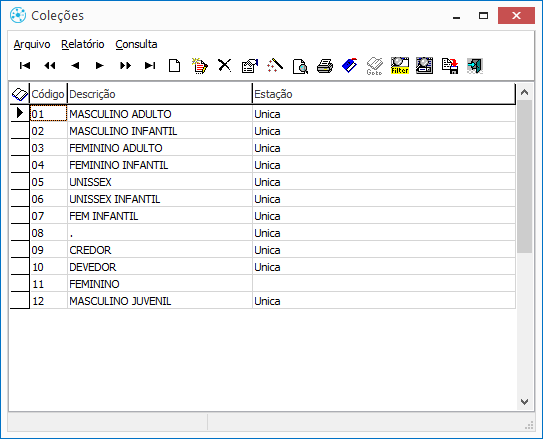Click the scrollbar down arrow
Screen dimensions: 543x439
click(x=524, y=402)
